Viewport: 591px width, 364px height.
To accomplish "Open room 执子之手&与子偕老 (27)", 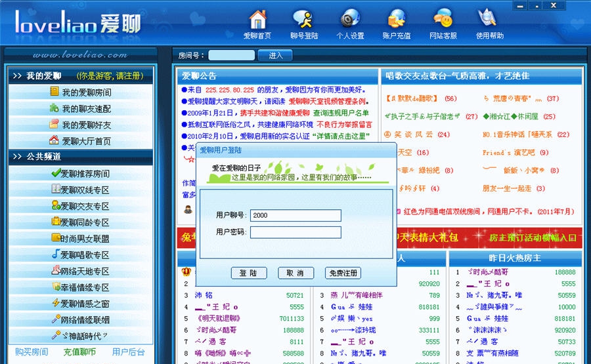I will 431,117.
